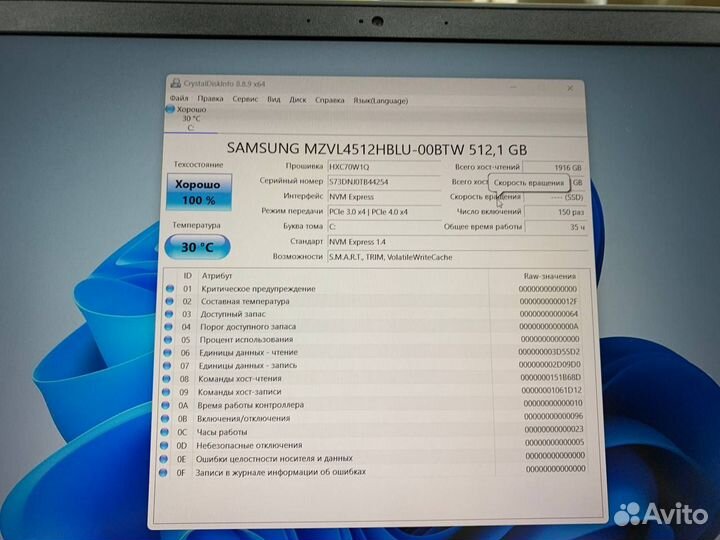Open the Сервис menu
Image resolution: width=720 pixels, height=540 pixels.
pos(245,99)
